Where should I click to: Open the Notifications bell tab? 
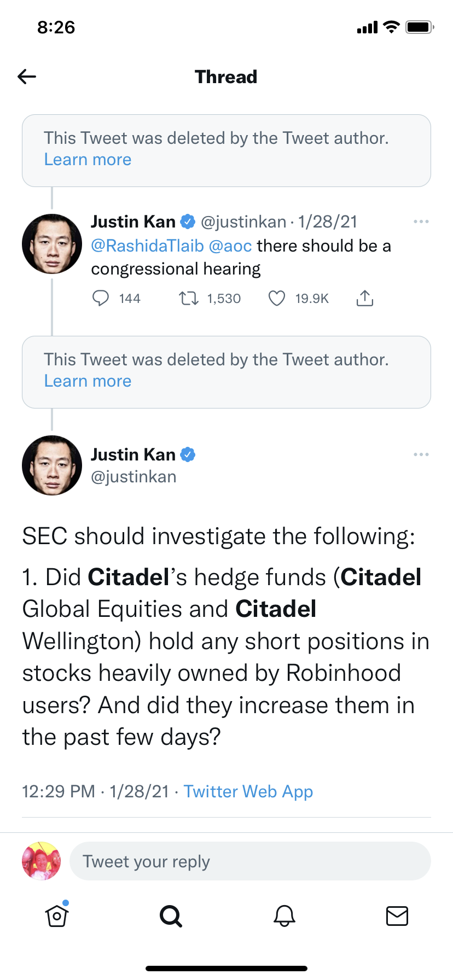(284, 915)
